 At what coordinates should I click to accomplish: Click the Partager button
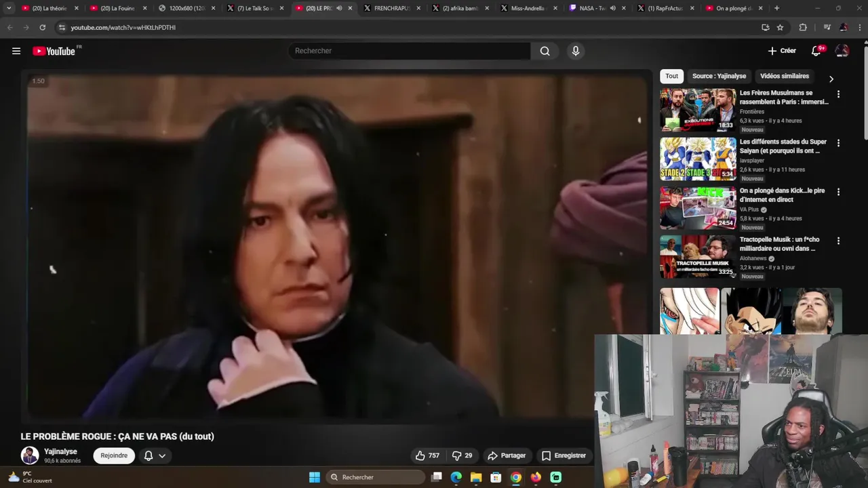coord(507,455)
